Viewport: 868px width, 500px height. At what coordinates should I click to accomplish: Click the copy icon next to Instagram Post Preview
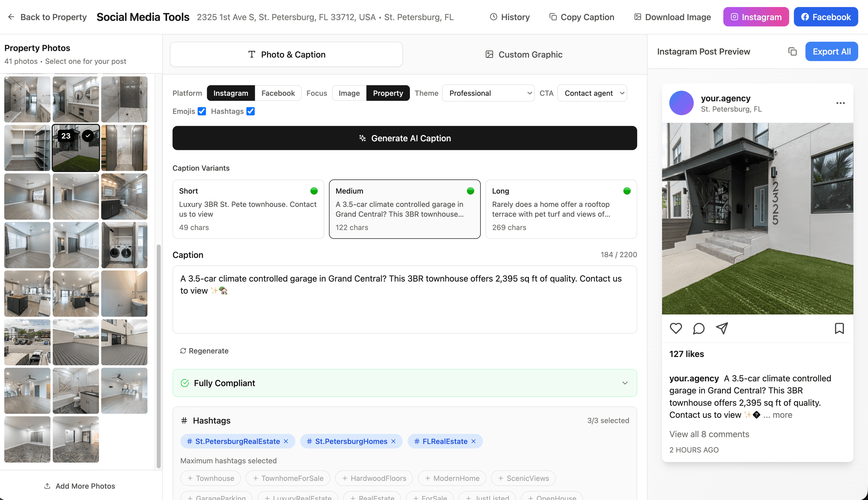click(x=793, y=52)
